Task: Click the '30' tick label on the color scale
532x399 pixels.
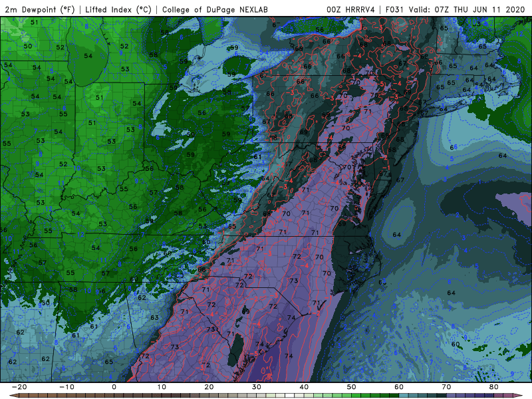Action: pos(257,387)
